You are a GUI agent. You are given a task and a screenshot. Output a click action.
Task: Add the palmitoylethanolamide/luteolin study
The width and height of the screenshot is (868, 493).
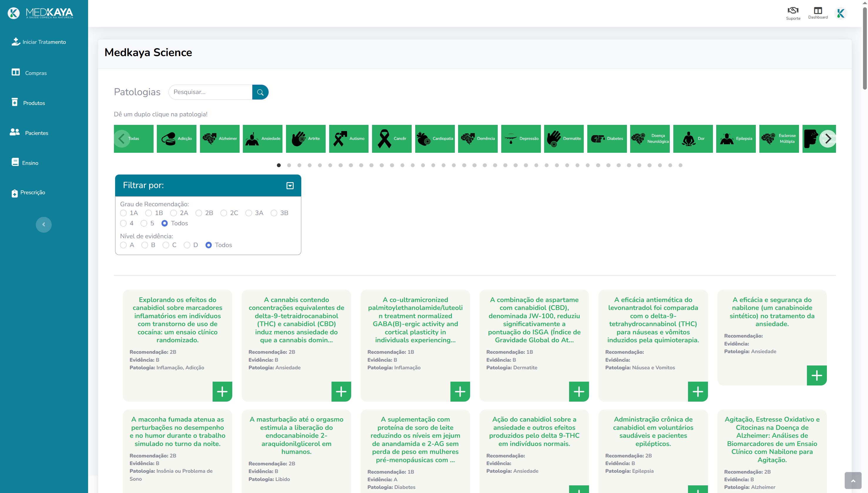tap(460, 392)
